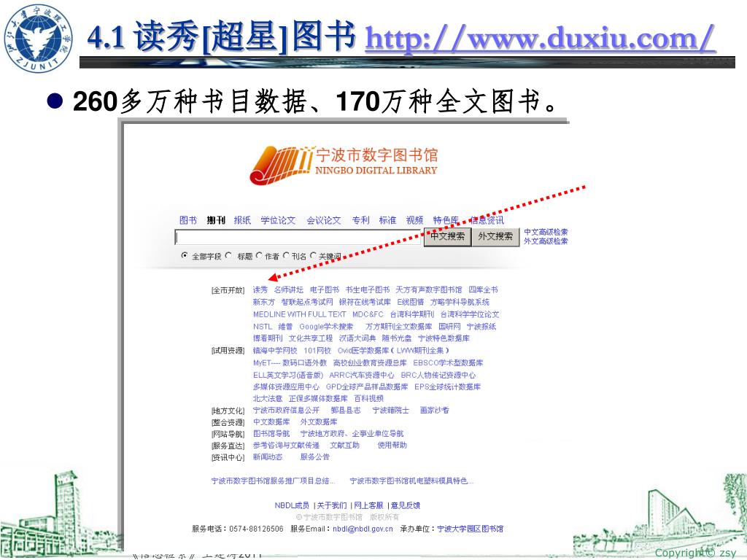The height and width of the screenshot is (560, 747).
Task: Open the 使用帮助 link
Action: [x=392, y=446]
